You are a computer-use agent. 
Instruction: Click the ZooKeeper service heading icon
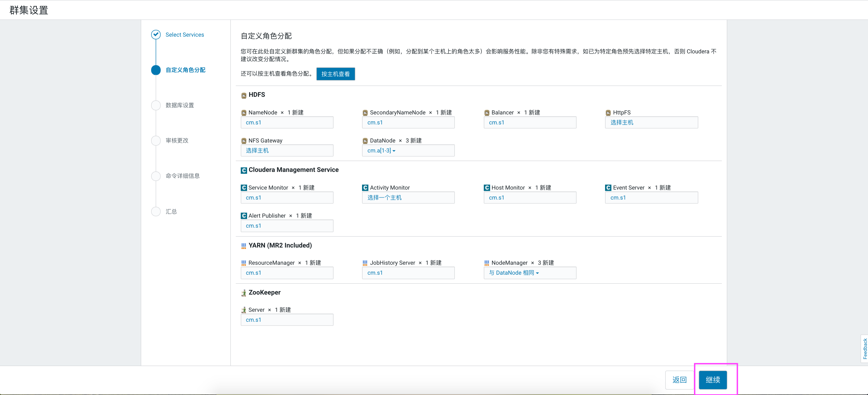pyautogui.click(x=244, y=293)
